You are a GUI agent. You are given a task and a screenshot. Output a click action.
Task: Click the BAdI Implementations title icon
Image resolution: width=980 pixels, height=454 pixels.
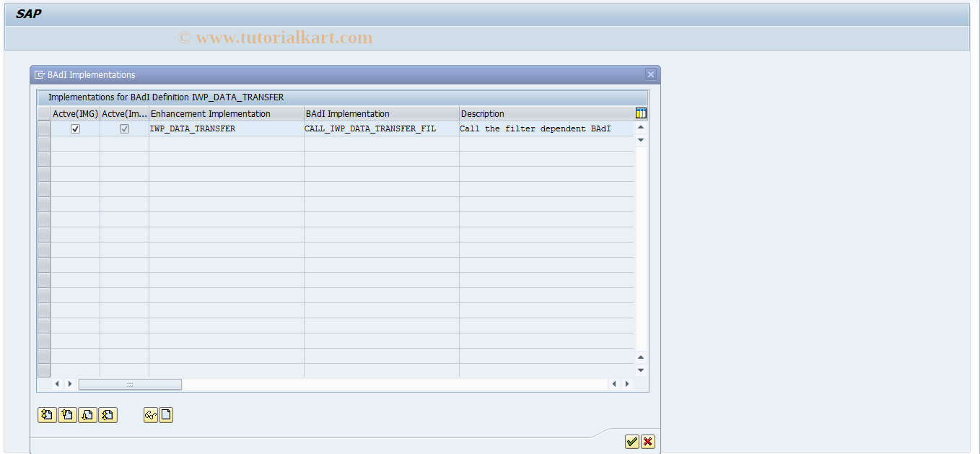(x=40, y=74)
